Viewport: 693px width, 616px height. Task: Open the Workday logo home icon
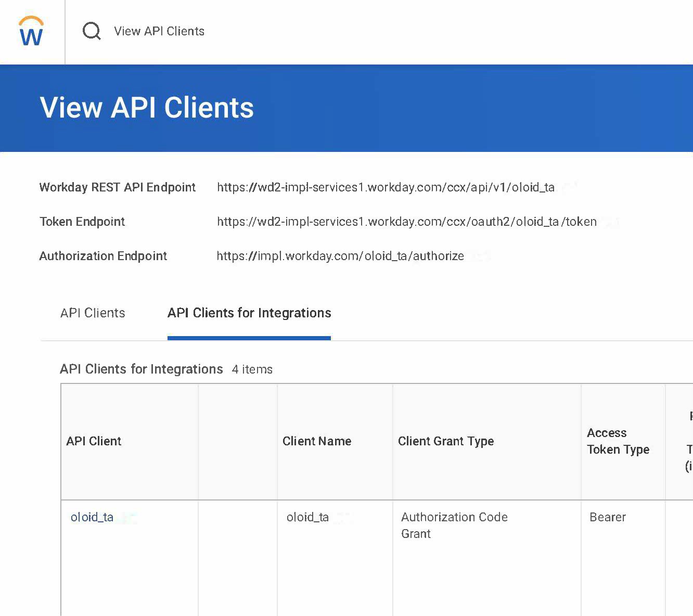[31, 31]
